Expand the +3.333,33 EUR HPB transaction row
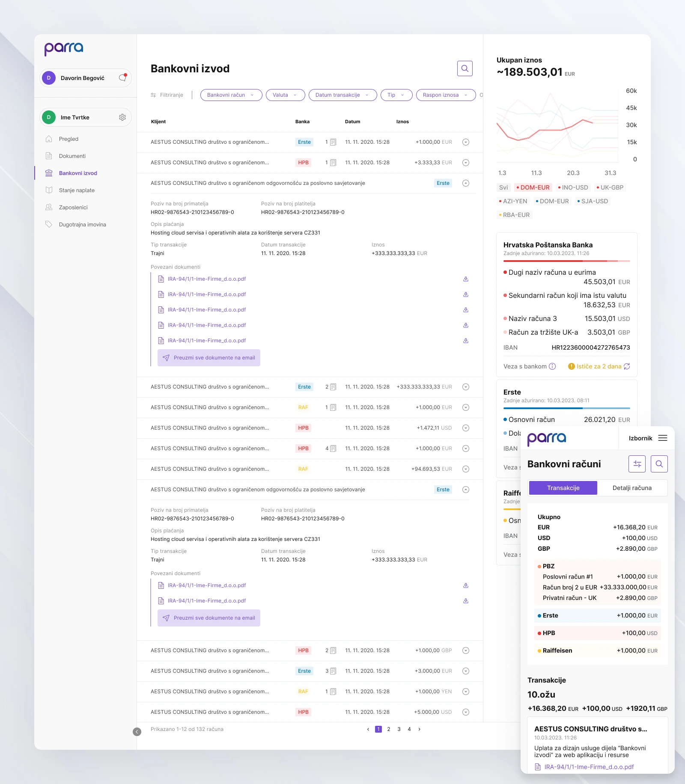The image size is (685, 784). pyautogui.click(x=466, y=163)
